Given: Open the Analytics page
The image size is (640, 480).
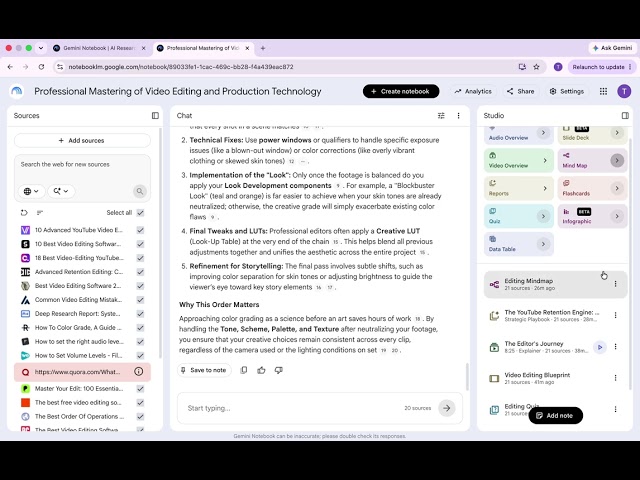Looking at the screenshot, I should [473, 91].
